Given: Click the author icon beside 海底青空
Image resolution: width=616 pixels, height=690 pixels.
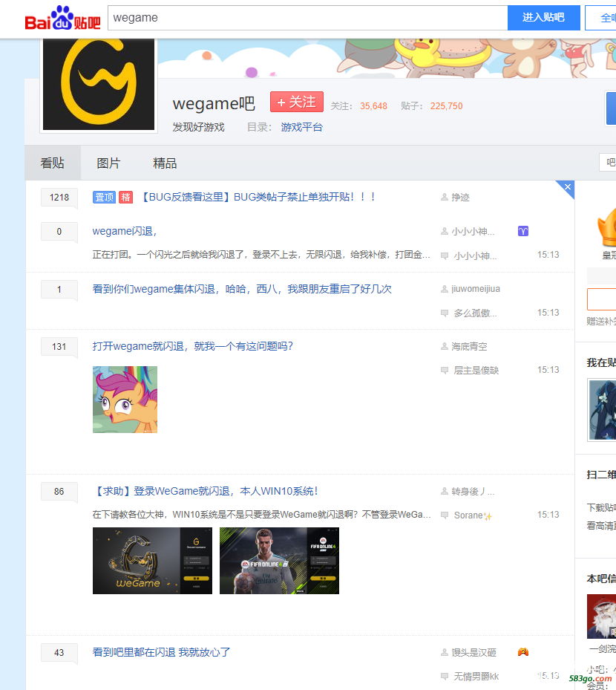Looking at the screenshot, I should [x=445, y=347].
